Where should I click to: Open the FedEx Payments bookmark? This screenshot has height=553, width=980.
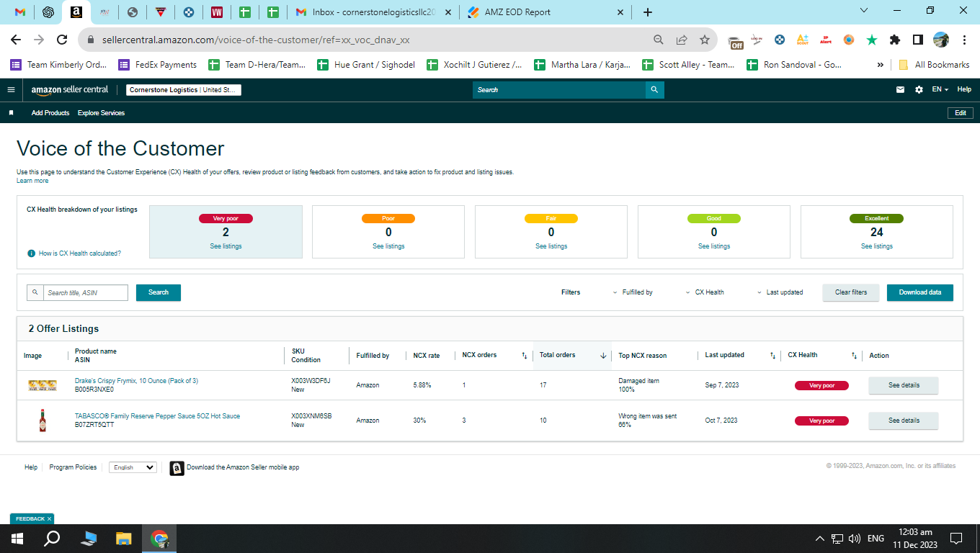point(157,65)
